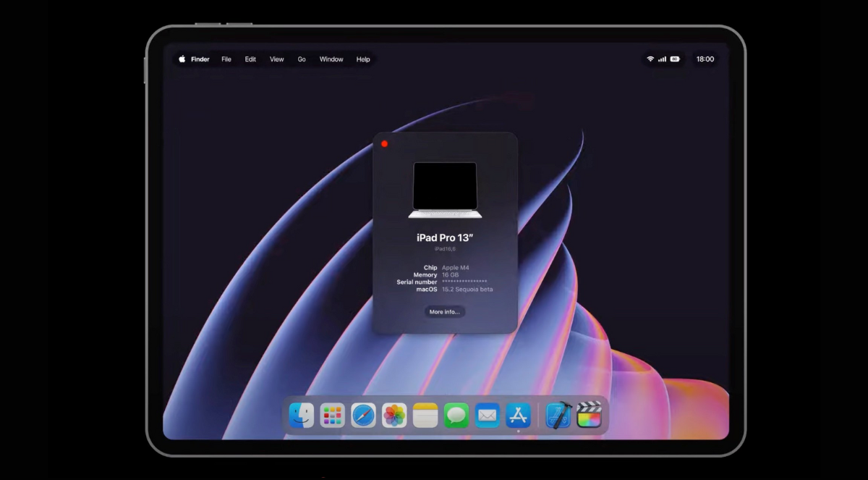Launch Safari from the dock

[363, 416]
